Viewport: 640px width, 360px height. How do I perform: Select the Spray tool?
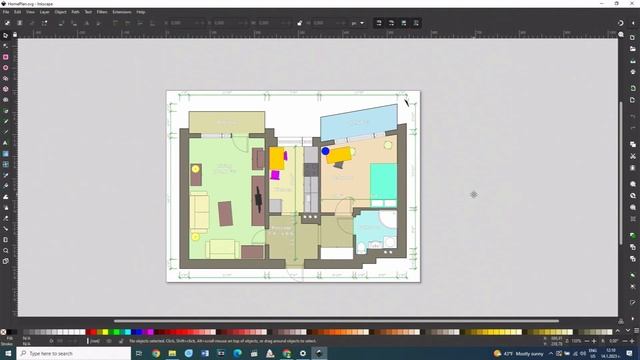pos(5,207)
